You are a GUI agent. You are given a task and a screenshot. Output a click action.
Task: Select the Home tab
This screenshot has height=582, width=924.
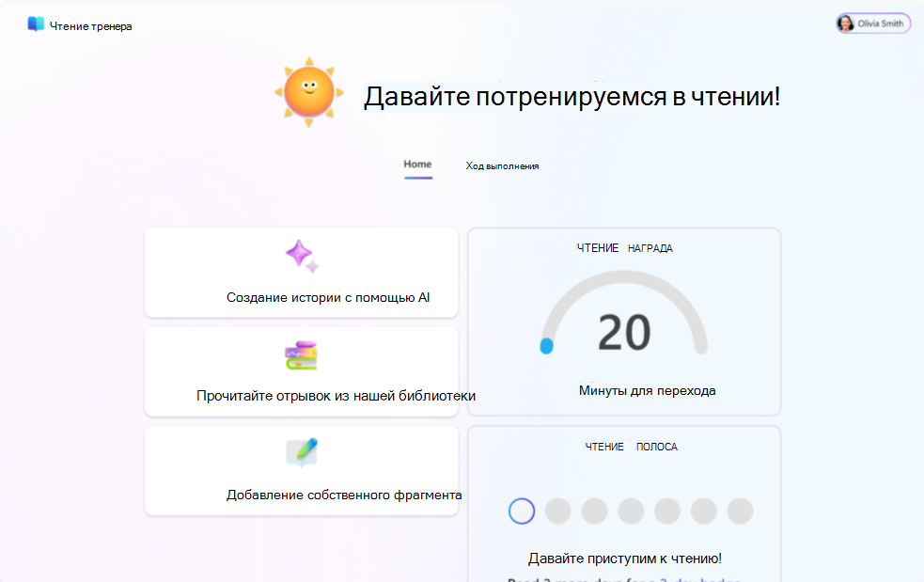coord(417,165)
